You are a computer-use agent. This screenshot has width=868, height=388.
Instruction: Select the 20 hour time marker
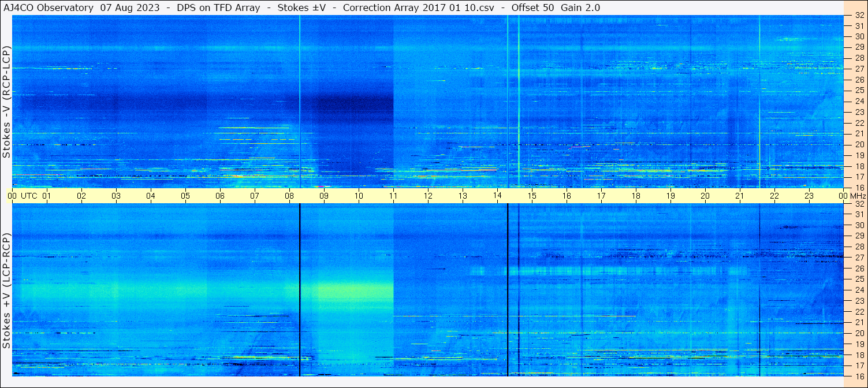(x=705, y=196)
